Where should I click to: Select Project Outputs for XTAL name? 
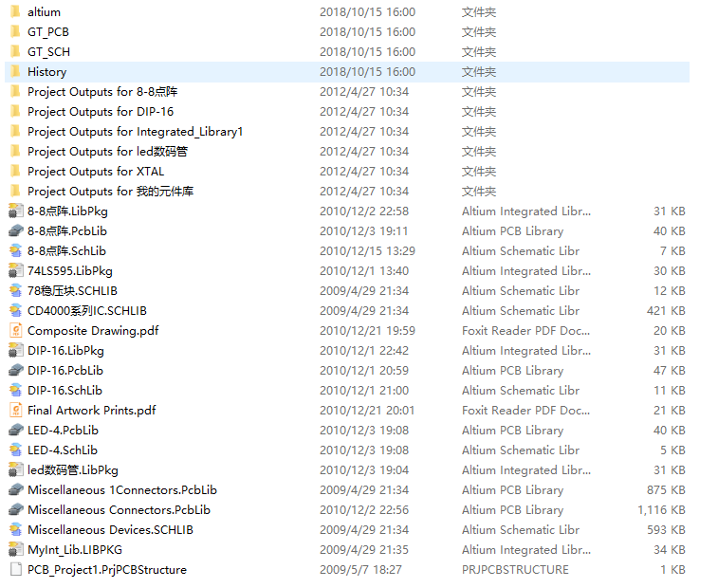click(x=96, y=172)
